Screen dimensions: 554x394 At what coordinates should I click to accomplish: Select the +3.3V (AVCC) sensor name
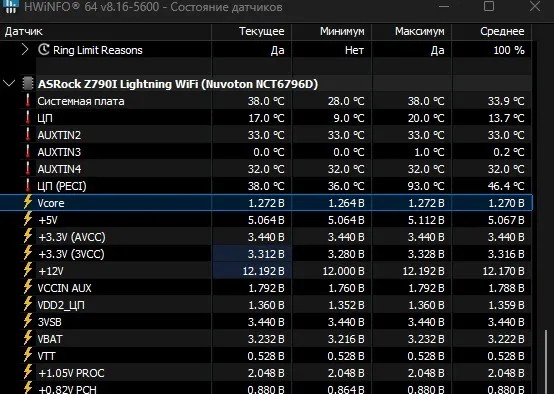(72, 237)
